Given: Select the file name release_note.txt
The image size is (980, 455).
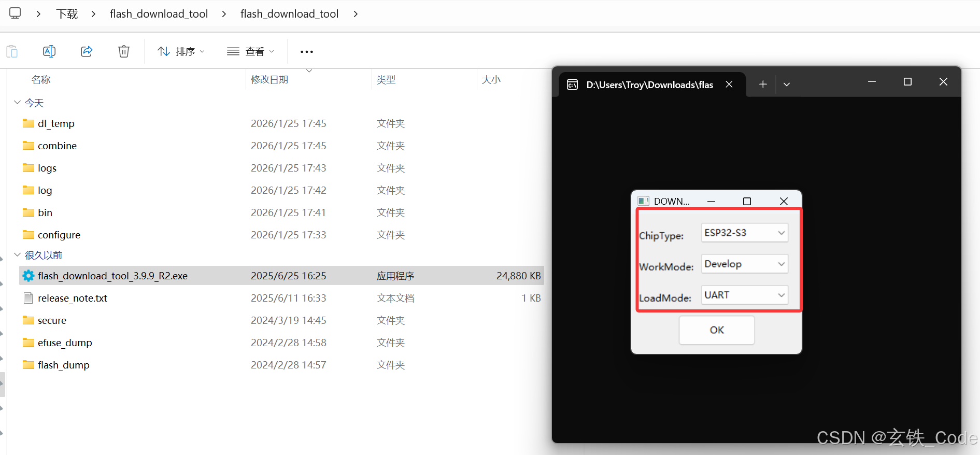Looking at the screenshot, I should (x=73, y=298).
